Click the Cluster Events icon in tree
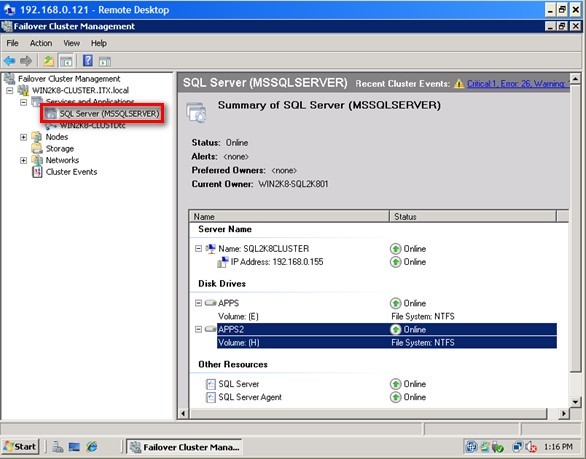 tap(37, 172)
